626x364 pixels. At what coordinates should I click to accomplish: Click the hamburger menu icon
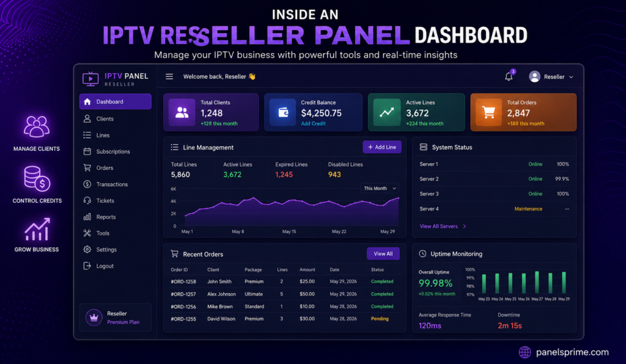coord(169,76)
